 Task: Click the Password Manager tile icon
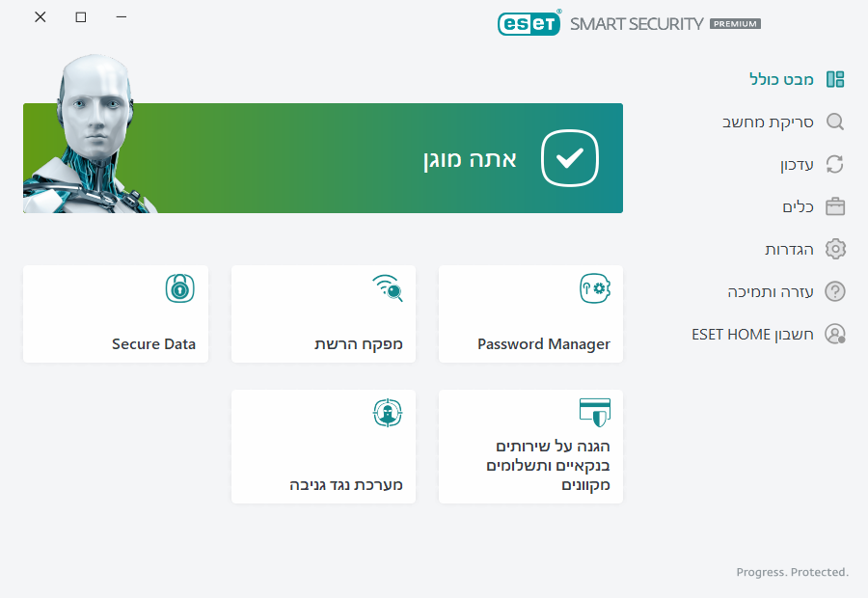(x=594, y=287)
